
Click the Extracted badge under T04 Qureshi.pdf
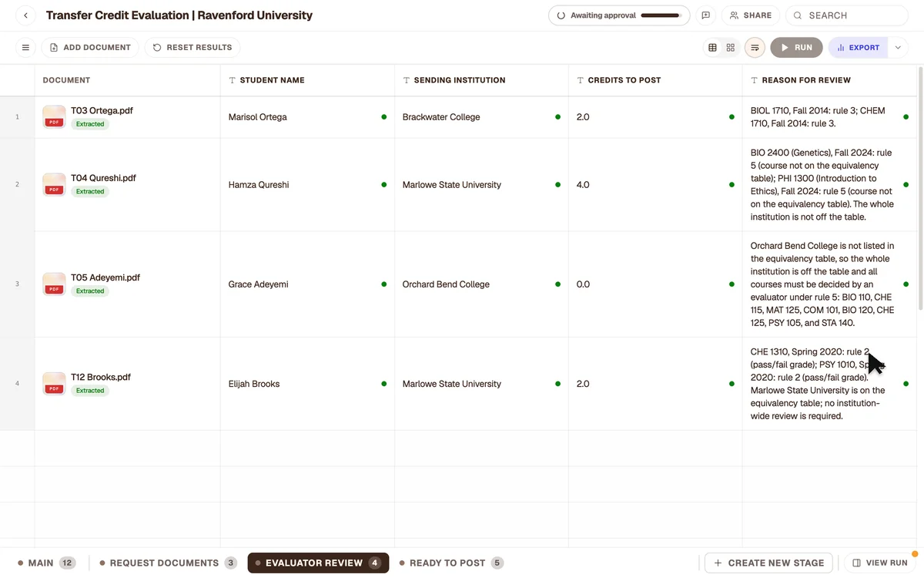point(90,192)
